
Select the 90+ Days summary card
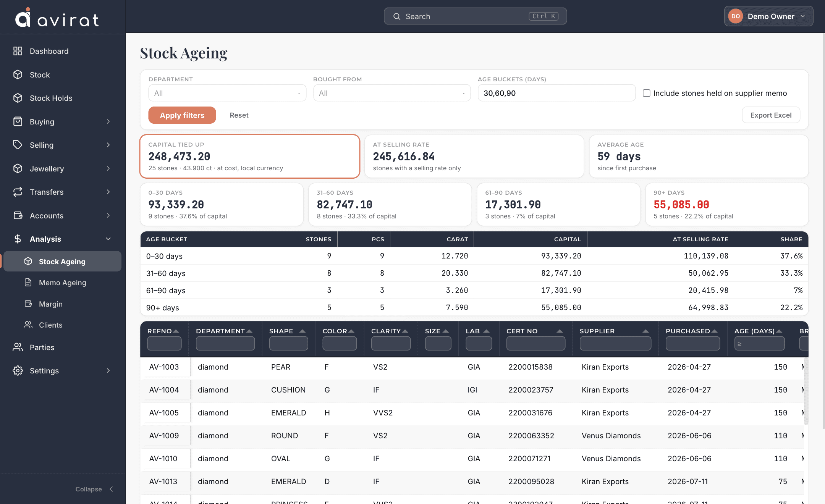coord(726,204)
